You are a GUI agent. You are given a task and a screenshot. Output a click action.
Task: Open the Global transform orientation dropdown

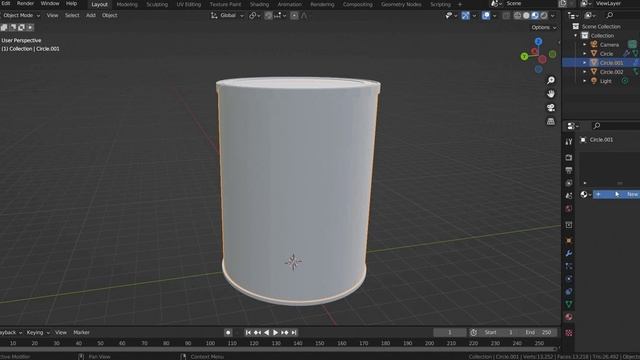(x=227, y=16)
